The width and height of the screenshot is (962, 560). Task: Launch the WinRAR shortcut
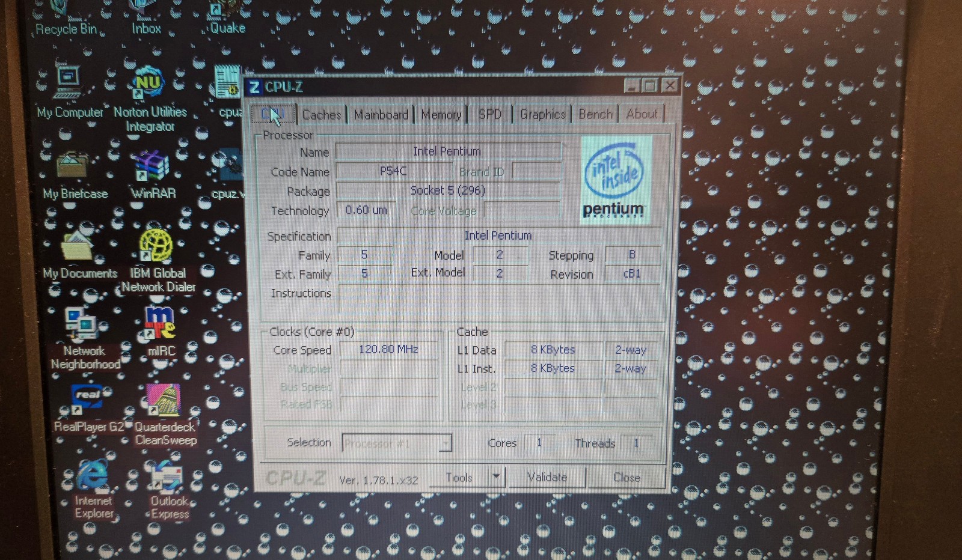[x=153, y=174]
